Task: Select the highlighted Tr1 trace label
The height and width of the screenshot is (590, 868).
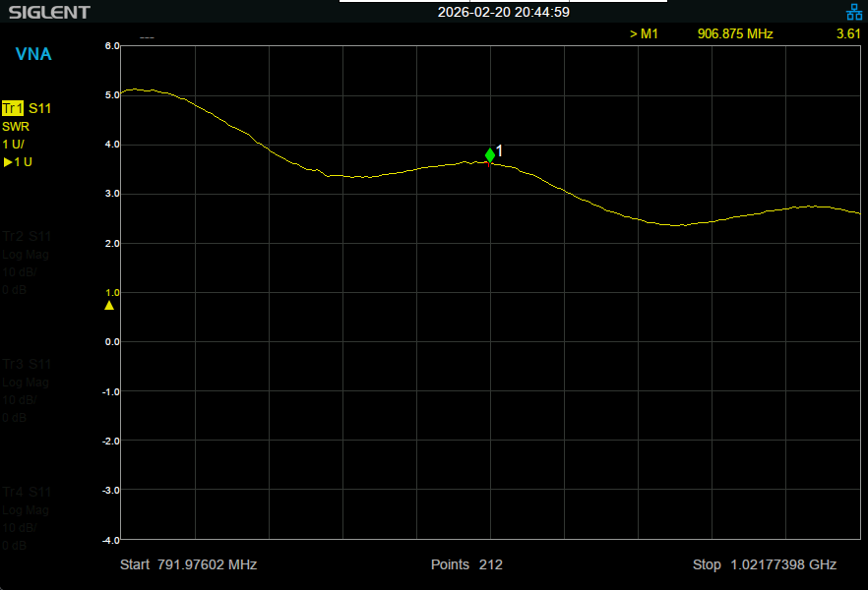Action: click(13, 108)
